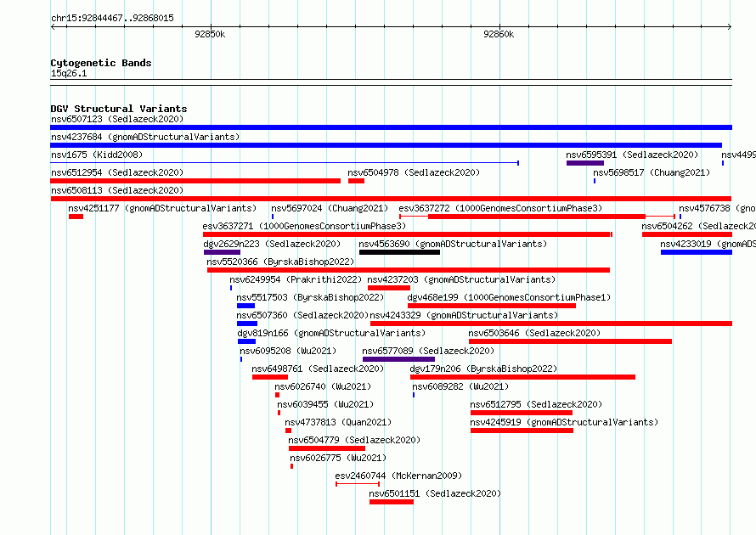The image size is (756, 535).
Task: Open nsv5517503 (ByrskaBishop2022) label
Action: 310,297
